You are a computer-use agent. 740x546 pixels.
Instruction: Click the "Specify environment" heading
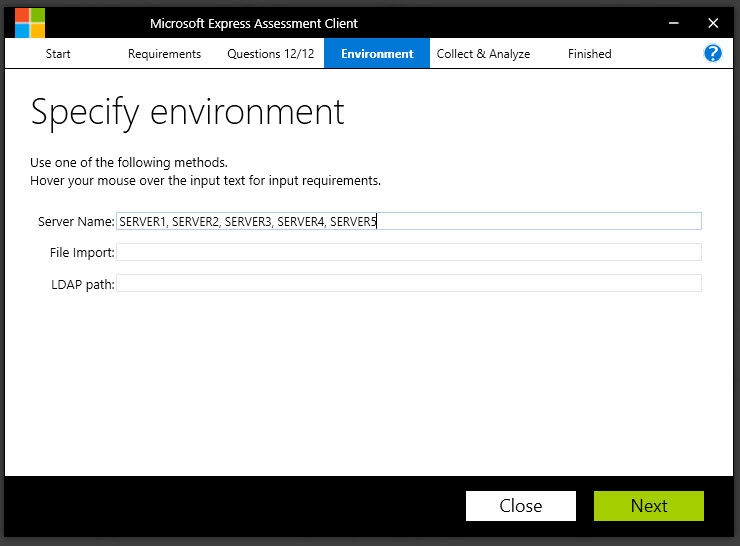(x=187, y=112)
